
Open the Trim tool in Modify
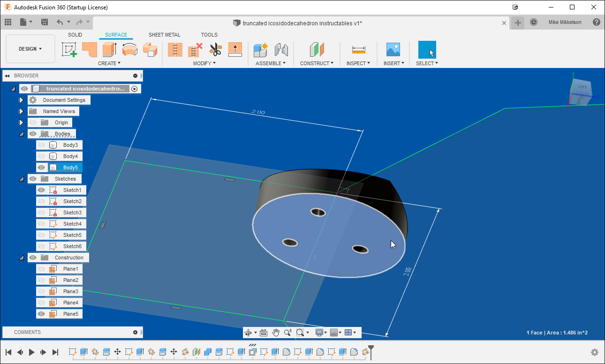tap(215, 49)
